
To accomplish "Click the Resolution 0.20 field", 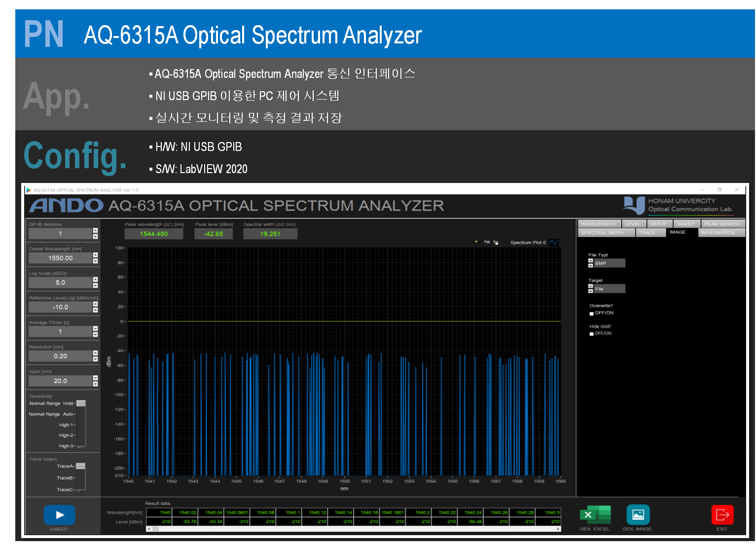I will point(60,356).
